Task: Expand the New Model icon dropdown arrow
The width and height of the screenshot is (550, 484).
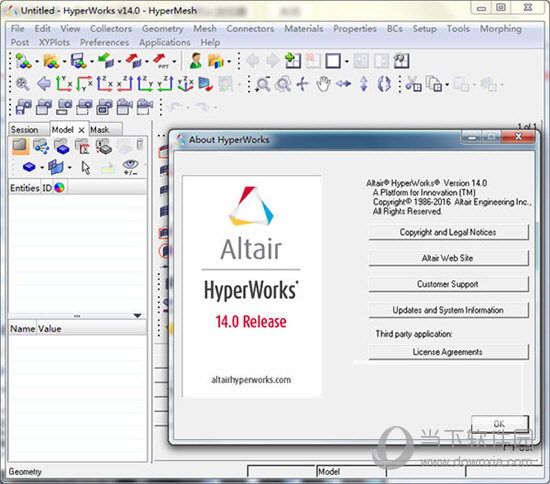Action: (x=37, y=62)
